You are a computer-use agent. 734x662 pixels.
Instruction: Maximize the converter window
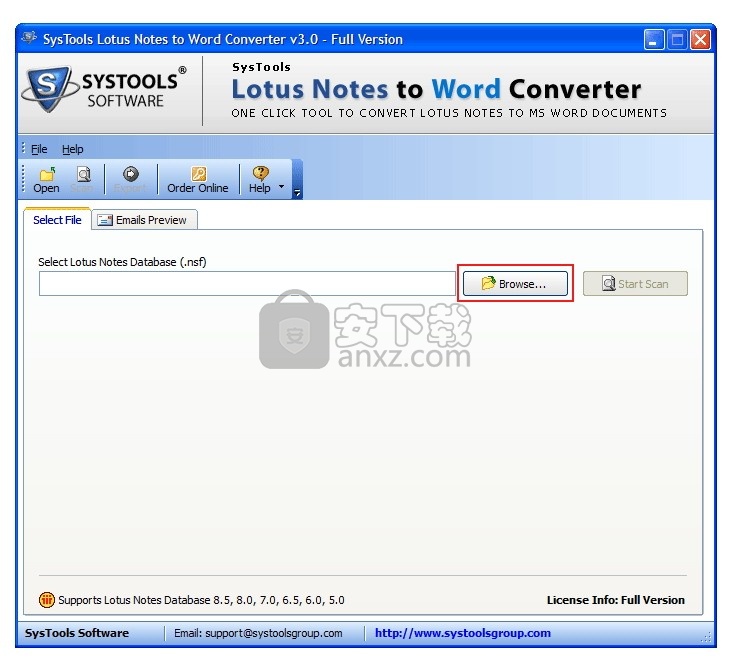pos(677,40)
